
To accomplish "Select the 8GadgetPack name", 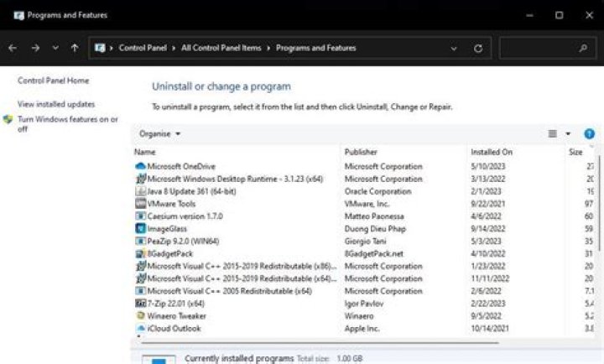I will pyautogui.click(x=169, y=253).
